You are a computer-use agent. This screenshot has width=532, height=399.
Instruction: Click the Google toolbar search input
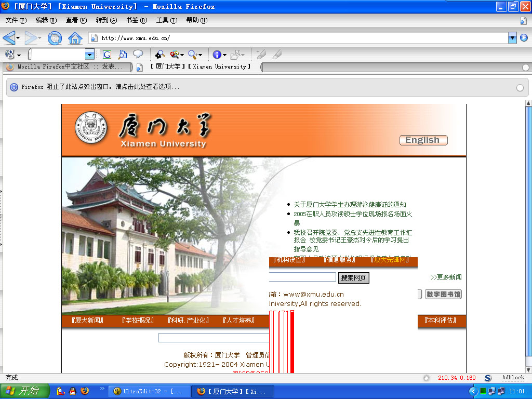click(58, 54)
